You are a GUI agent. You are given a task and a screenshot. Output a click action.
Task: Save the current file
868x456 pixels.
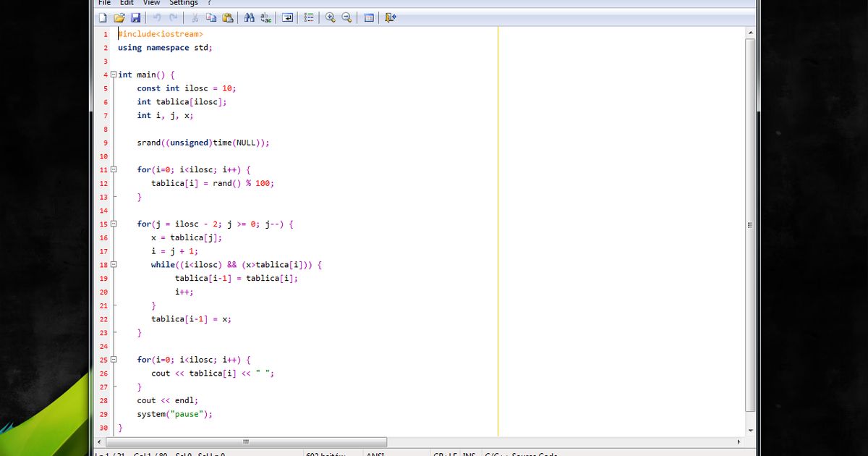pyautogui.click(x=136, y=17)
